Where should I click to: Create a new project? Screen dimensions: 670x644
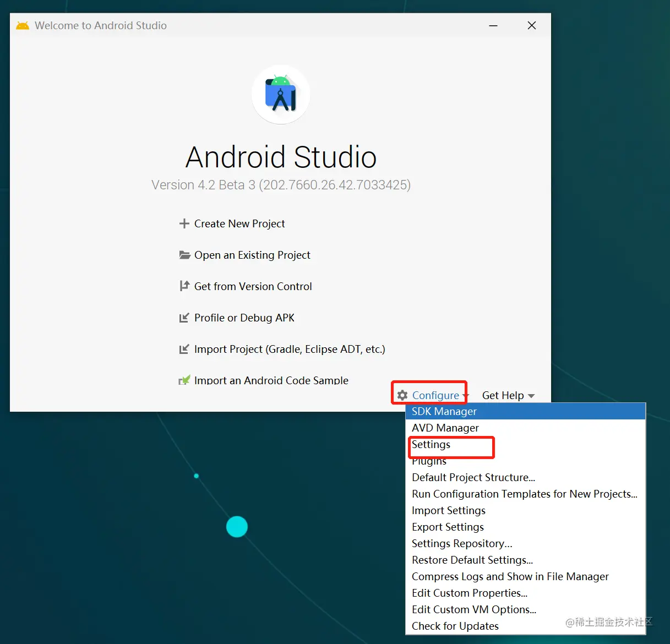point(239,223)
